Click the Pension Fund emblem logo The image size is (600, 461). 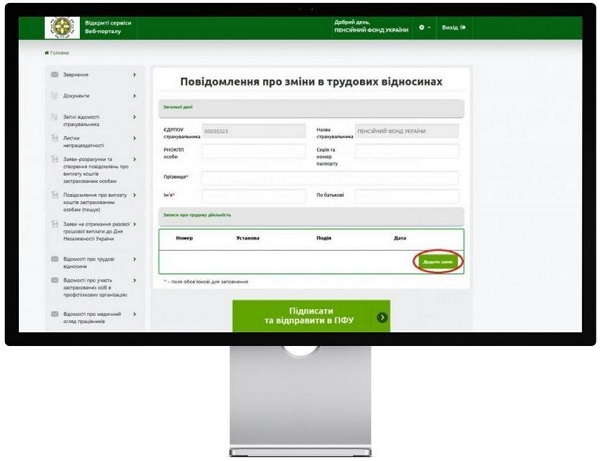[x=62, y=28]
